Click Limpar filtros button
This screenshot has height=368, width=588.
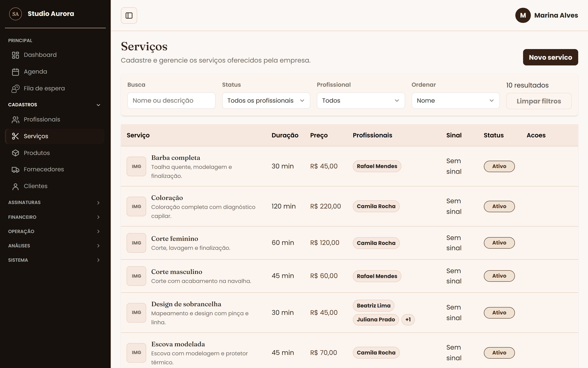(x=539, y=101)
